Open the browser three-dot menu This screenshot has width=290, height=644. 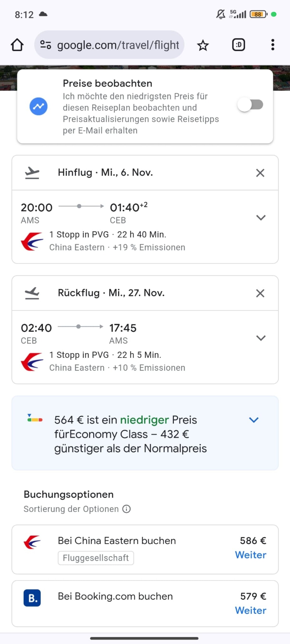pyautogui.click(x=272, y=45)
